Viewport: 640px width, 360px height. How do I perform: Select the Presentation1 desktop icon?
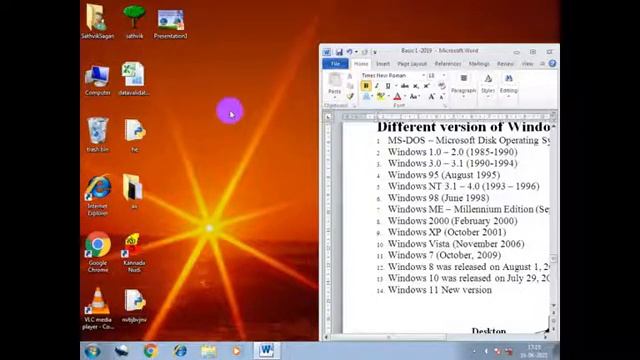pos(170,24)
